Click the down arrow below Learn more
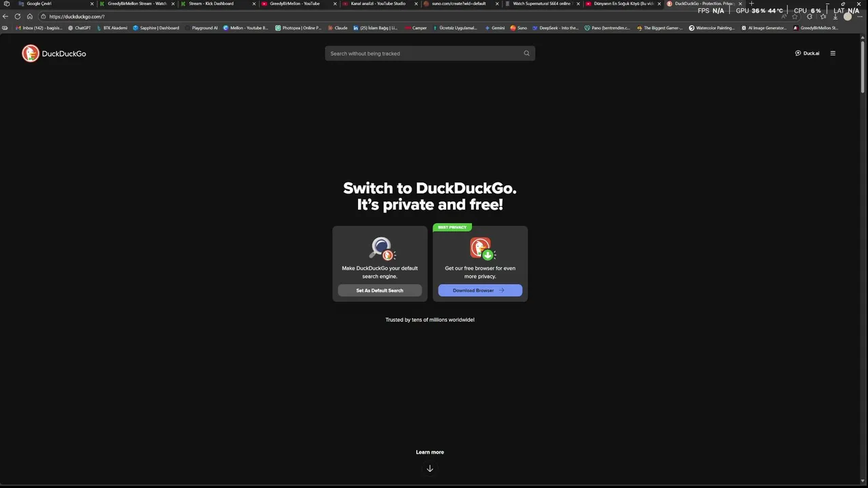The image size is (868, 488). click(x=430, y=468)
